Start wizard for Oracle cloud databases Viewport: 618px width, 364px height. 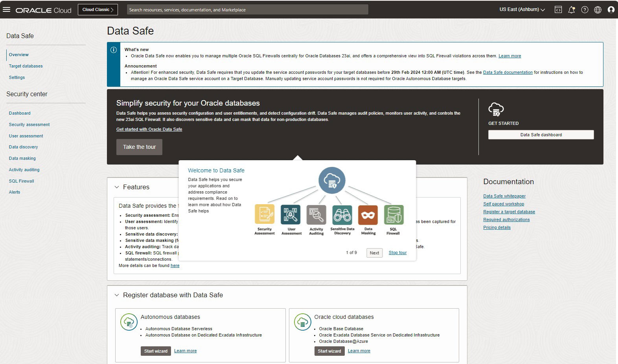tap(329, 351)
